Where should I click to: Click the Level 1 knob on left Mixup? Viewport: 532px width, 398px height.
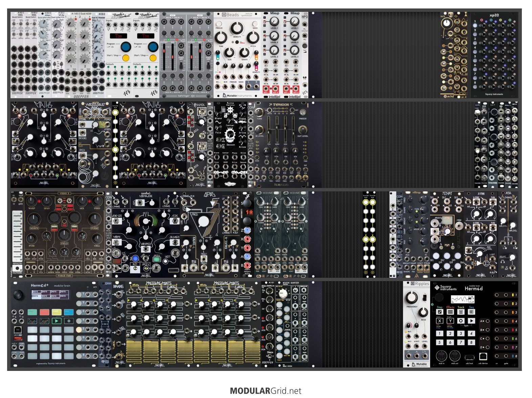pyautogui.click(x=274, y=21)
